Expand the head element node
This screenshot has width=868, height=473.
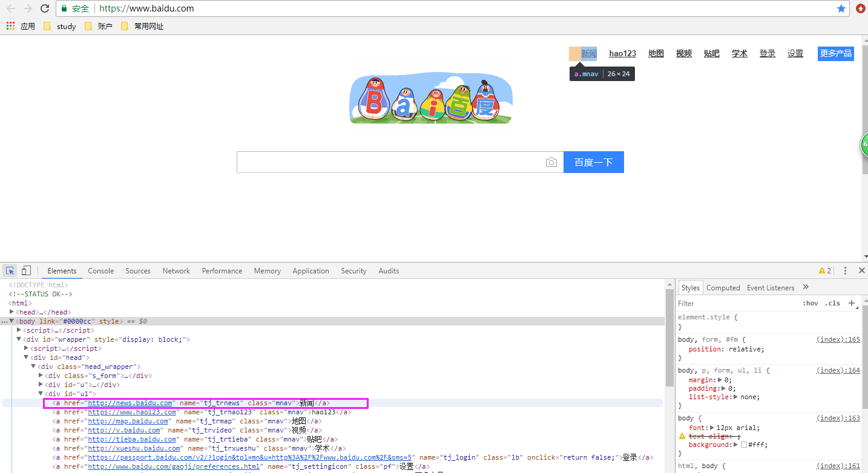pos(12,312)
